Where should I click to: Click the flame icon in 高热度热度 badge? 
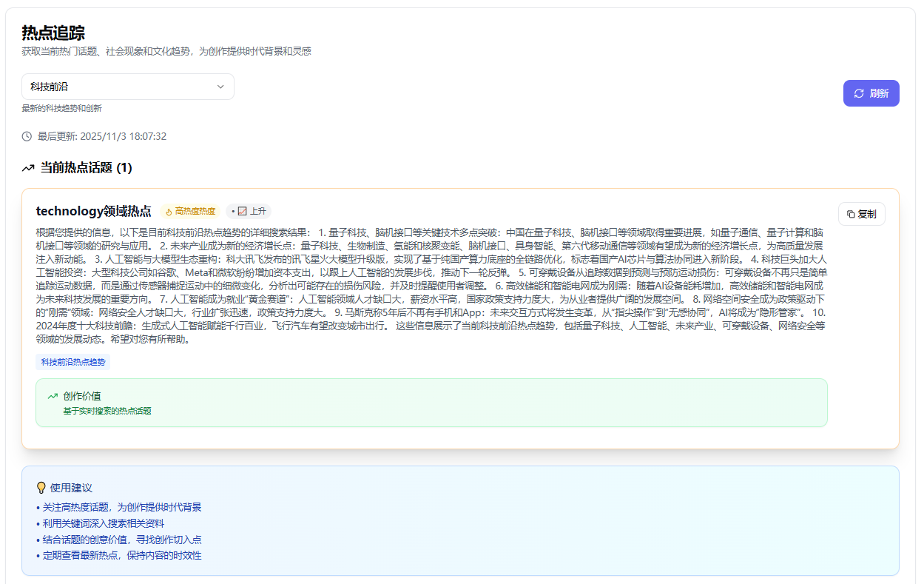(169, 212)
